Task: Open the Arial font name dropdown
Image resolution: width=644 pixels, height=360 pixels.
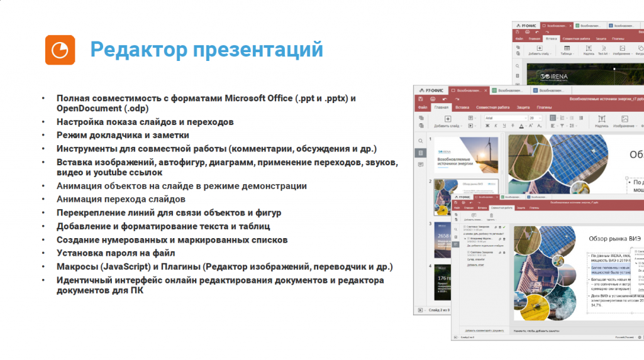Action: click(525, 118)
